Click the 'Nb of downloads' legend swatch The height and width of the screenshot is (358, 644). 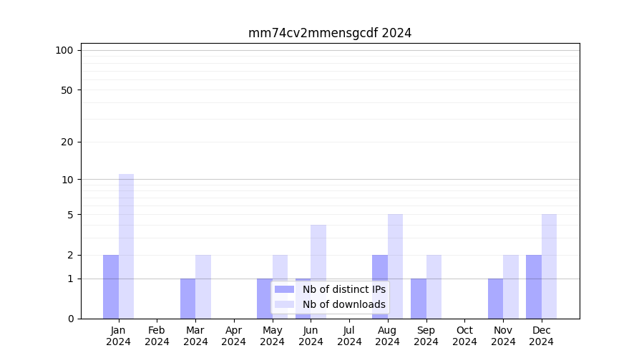[284, 304]
